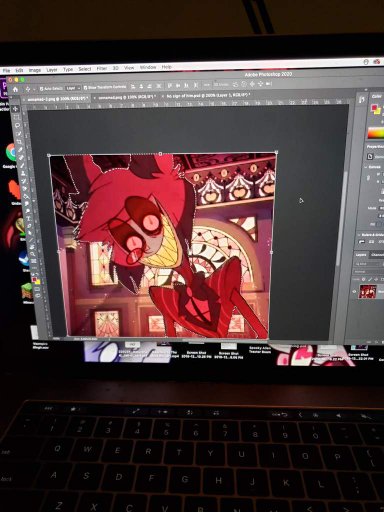Toggle the Auto-Select checkbox

[42, 89]
